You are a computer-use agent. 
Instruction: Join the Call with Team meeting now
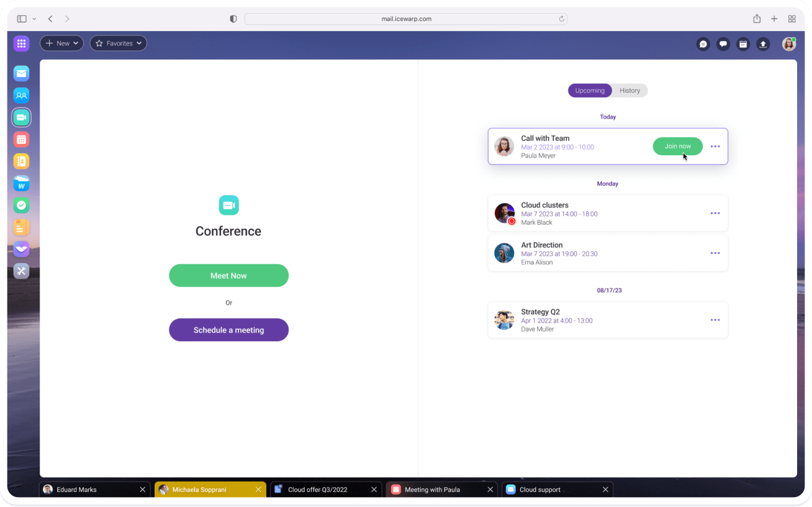coord(677,146)
